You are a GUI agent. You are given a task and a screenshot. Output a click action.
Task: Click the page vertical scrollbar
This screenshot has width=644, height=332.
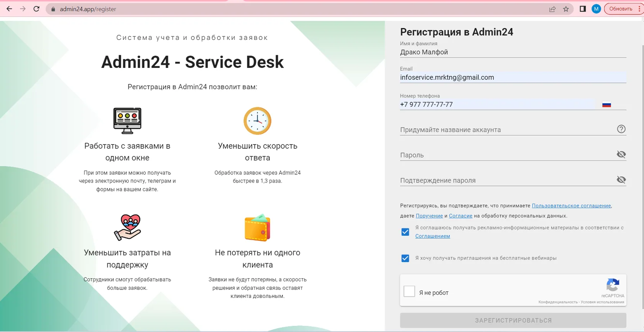(642, 176)
